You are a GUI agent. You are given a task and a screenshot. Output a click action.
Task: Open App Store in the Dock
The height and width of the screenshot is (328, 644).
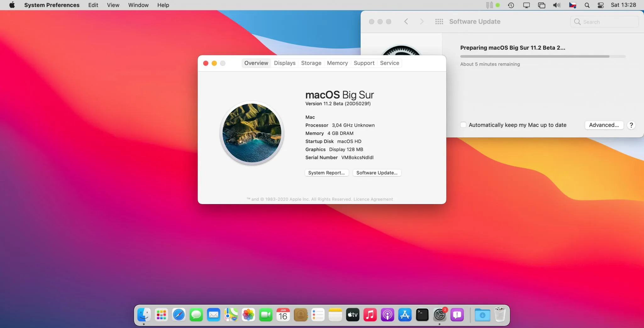405,314
